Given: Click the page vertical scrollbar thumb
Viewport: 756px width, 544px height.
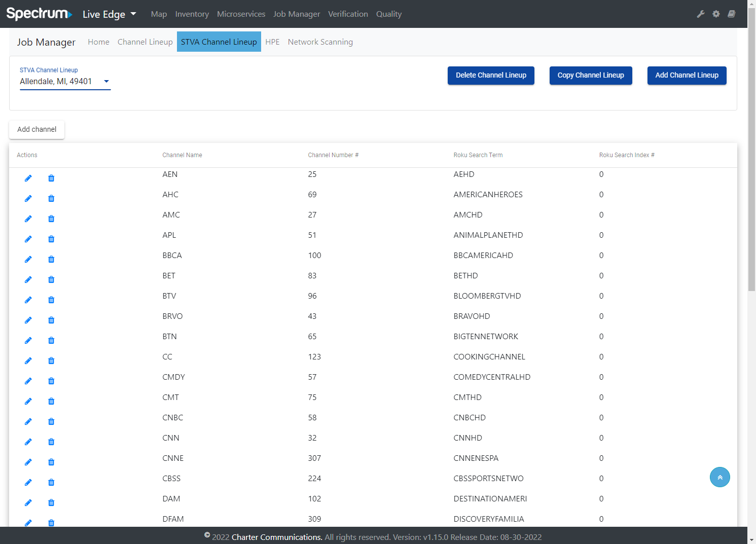Looking at the screenshot, I should pyautogui.click(x=751, y=150).
